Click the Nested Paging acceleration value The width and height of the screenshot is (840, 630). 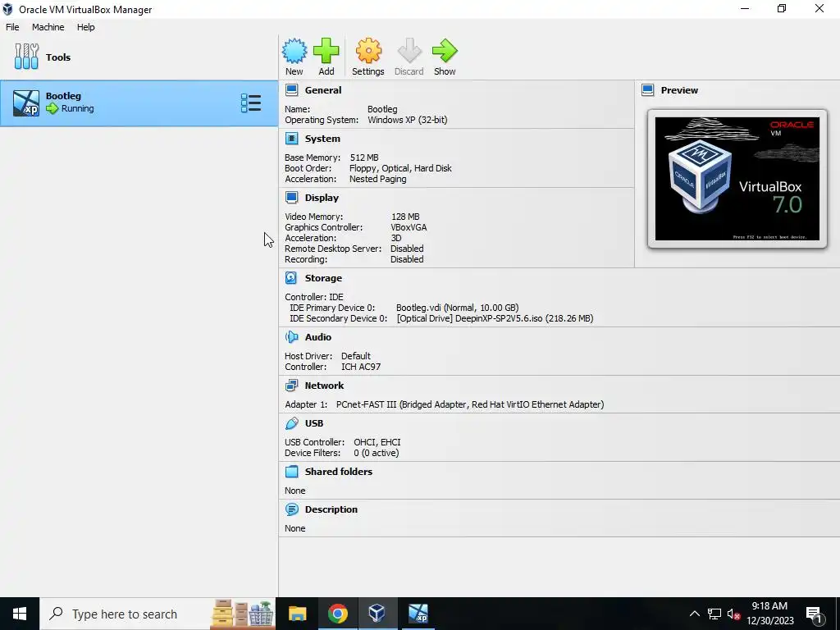[377, 179]
